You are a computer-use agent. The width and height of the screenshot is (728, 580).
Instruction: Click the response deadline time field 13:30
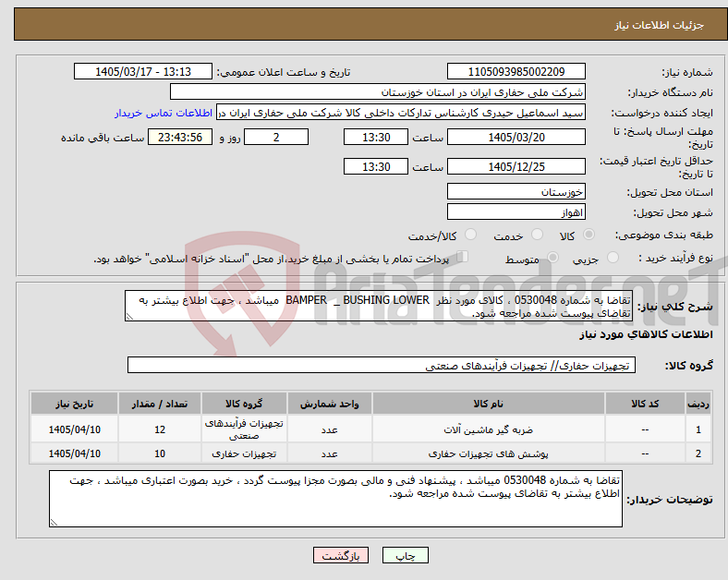pos(376,137)
